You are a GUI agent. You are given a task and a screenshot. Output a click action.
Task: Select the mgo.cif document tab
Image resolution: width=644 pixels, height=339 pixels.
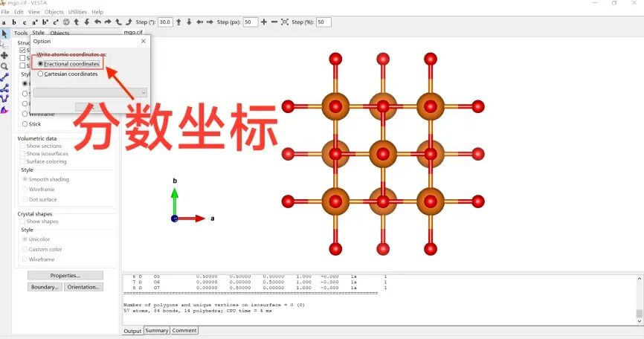pyautogui.click(x=133, y=32)
